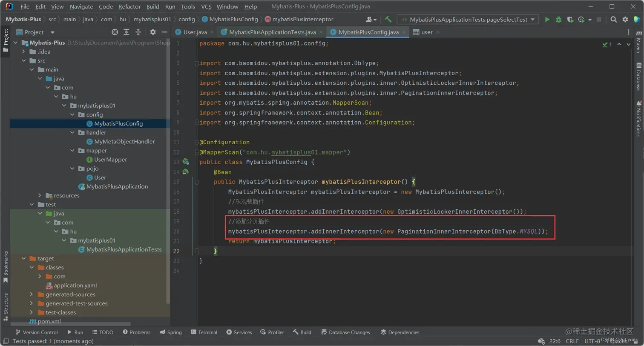Screen dimensions: 644x346
Task: Build project with the hammer icon
Action: [x=388, y=19]
